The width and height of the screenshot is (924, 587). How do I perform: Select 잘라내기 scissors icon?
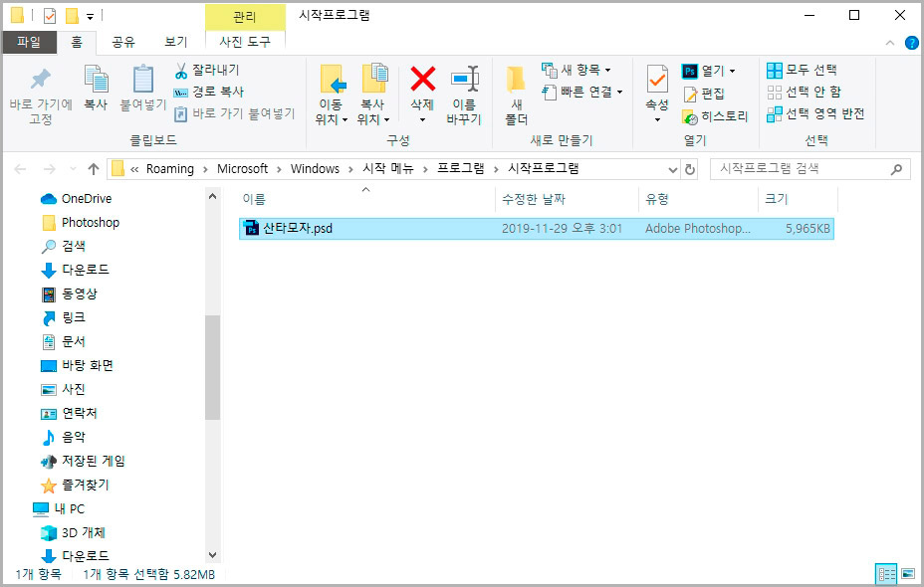click(181, 71)
